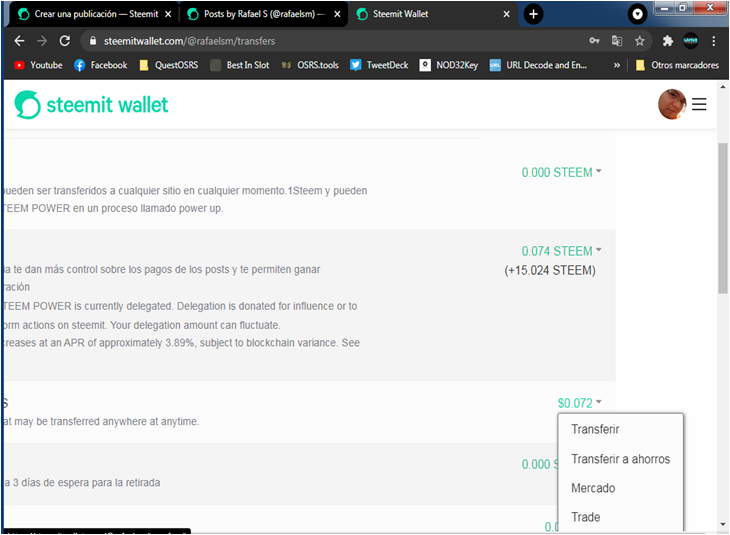Open the Best In Slot bookmark
Image resolution: width=730 pixels, height=535 pixels.
click(x=240, y=65)
